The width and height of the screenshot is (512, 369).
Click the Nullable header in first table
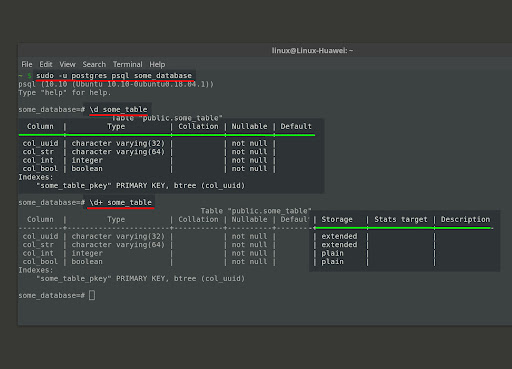pyautogui.click(x=249, y=126)
